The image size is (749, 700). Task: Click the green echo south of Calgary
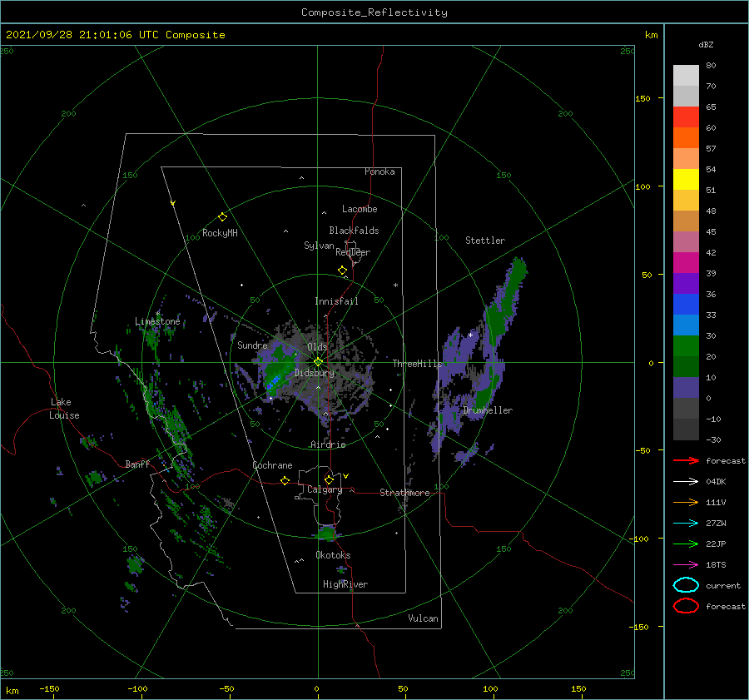pos(327,533)
